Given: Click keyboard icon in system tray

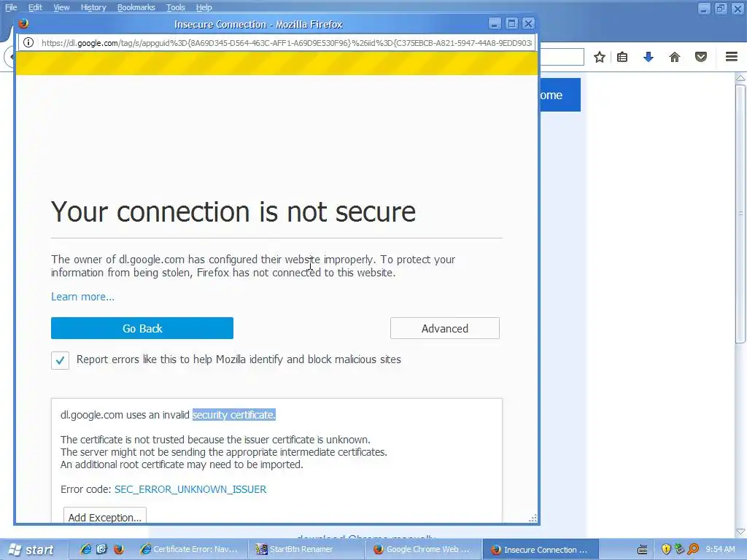Looking at the screenshot, I should click(642, 550).
